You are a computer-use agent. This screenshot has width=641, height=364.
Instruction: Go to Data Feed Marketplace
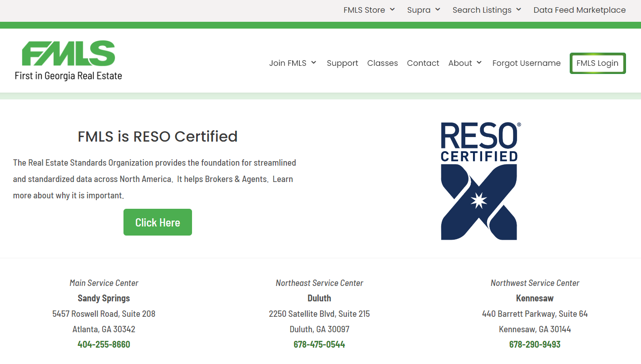[x=580, y=10]
